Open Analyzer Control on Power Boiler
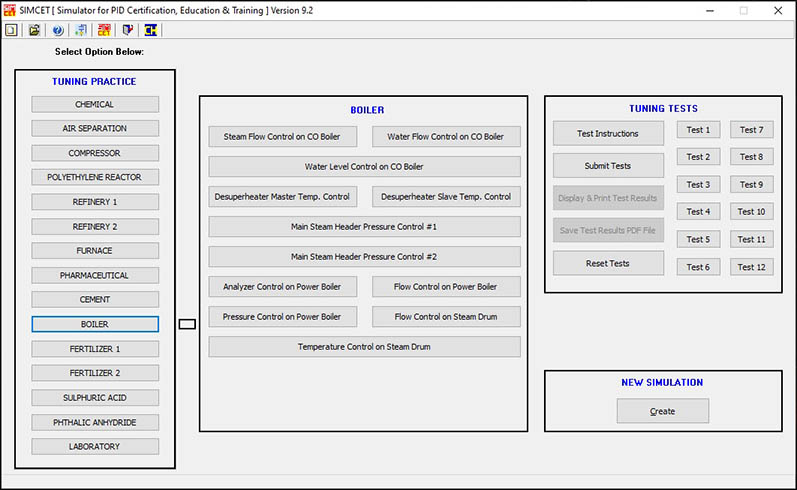This screenshot has width=797, height=490. click(x=283, y=287)
